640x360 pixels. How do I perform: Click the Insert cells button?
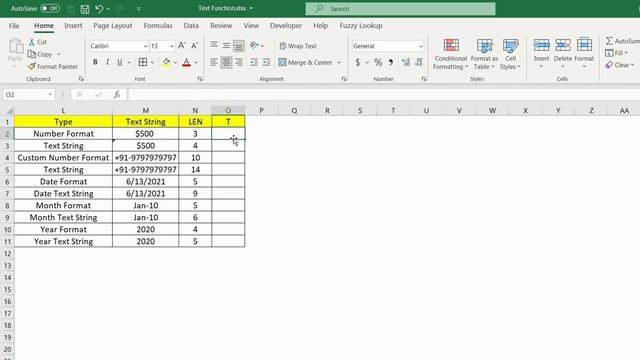[542, 53]
